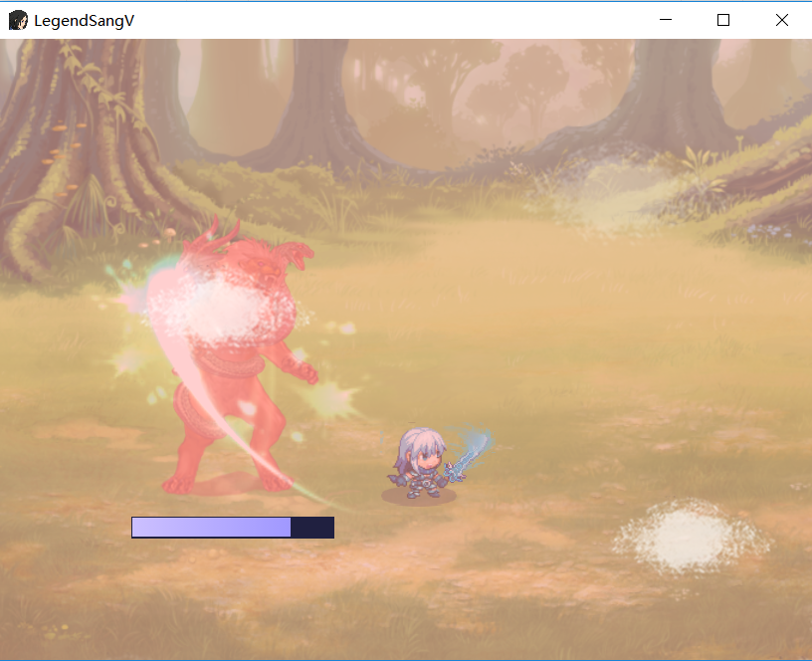Minimize the LegendSangV window
Screen dimensions: 812x661
[666, 20]
